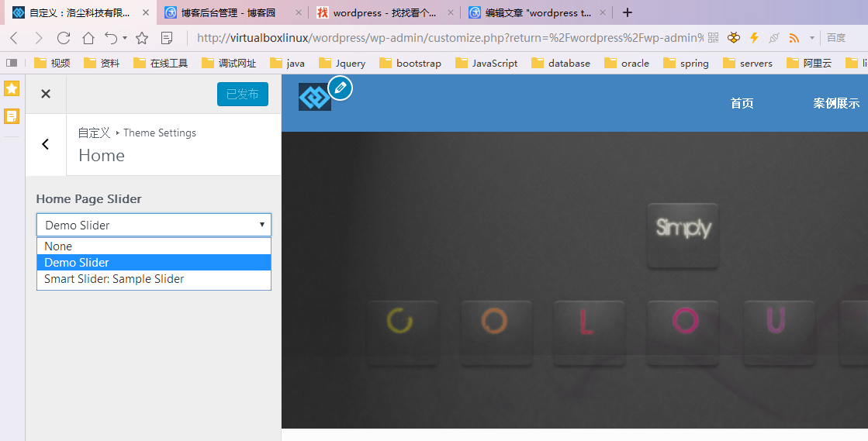Open the 资料 bookmark folder
Screen dimensions: 868x441
pyautogui.click(x=102, y=63)
